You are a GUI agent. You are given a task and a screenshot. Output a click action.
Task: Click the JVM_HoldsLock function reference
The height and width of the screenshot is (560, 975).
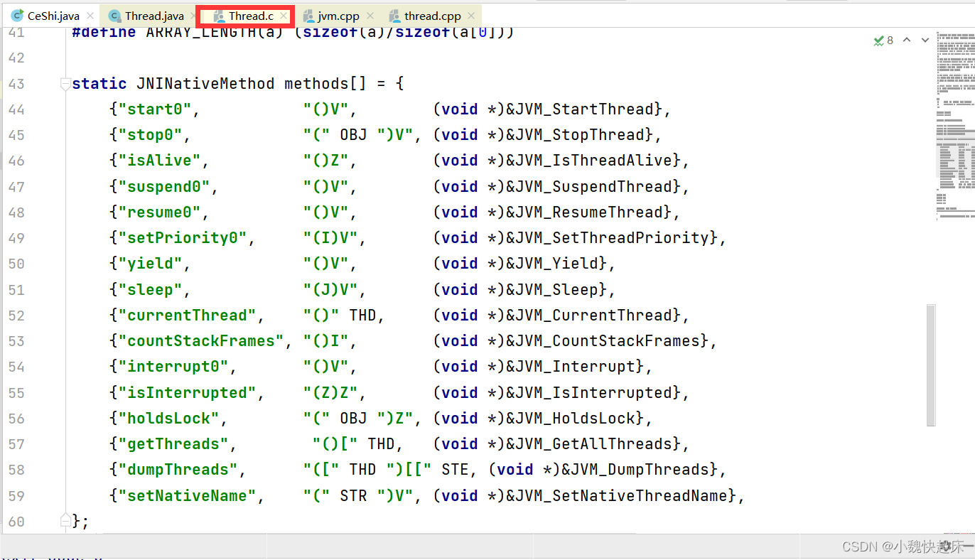pyautogui.click(x=575, y=419)
